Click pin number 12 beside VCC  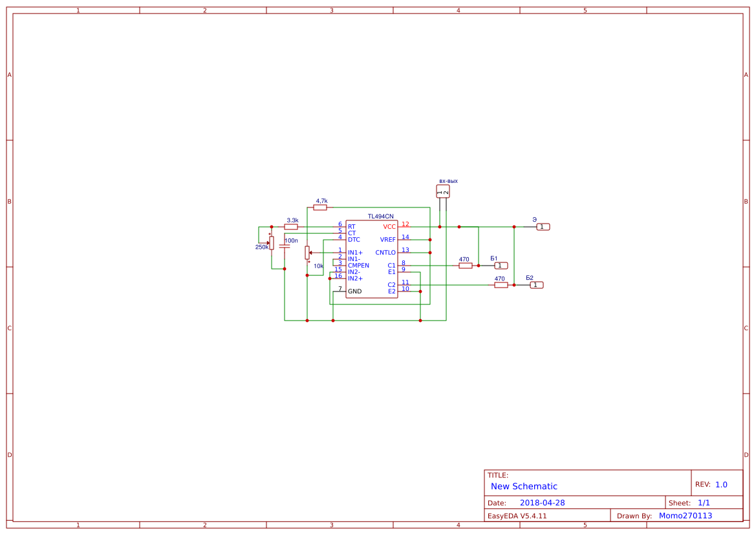point(405,224)
